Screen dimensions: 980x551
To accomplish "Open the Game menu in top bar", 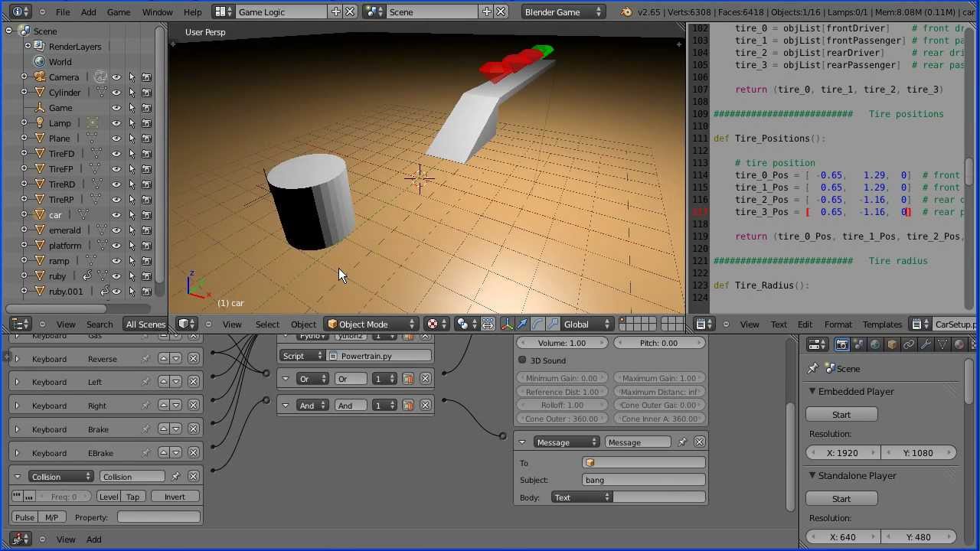I will tap(118, 11).
